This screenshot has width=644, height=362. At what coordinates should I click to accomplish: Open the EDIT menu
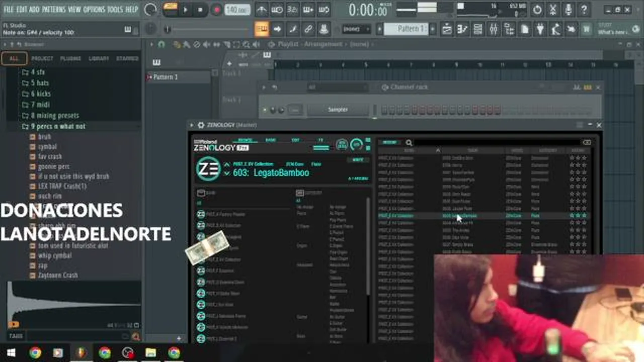pos(22,10)
